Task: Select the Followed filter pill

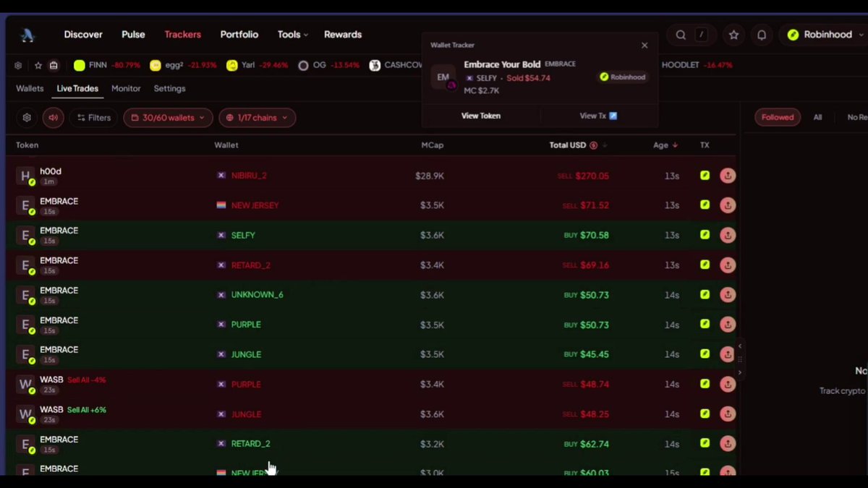Action: click(x=778, y=117)
